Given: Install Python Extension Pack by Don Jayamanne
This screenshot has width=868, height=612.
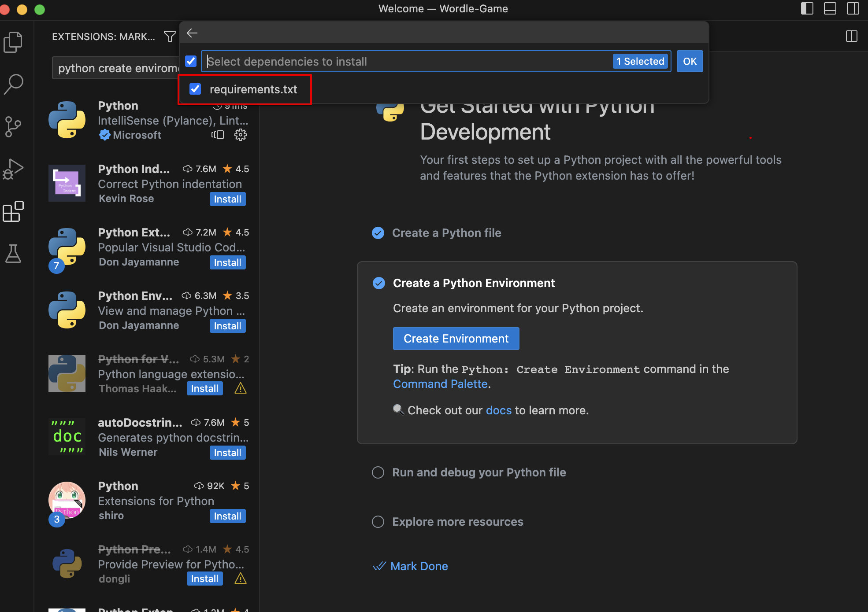Looking at the screenshot, I should coord(227,262).
